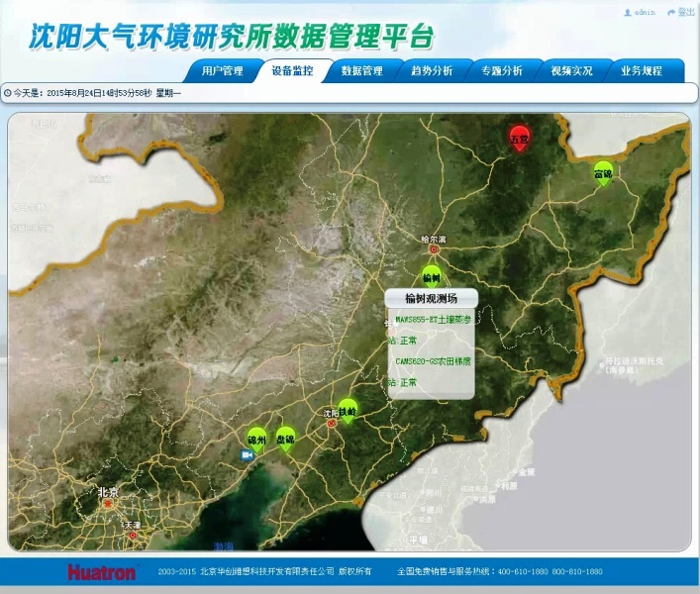Image resolution: width=700 pixels, height=594 pixels.
Task: Open the CAMS620-GS farmland gradient link
Action: tap(433, 361)
